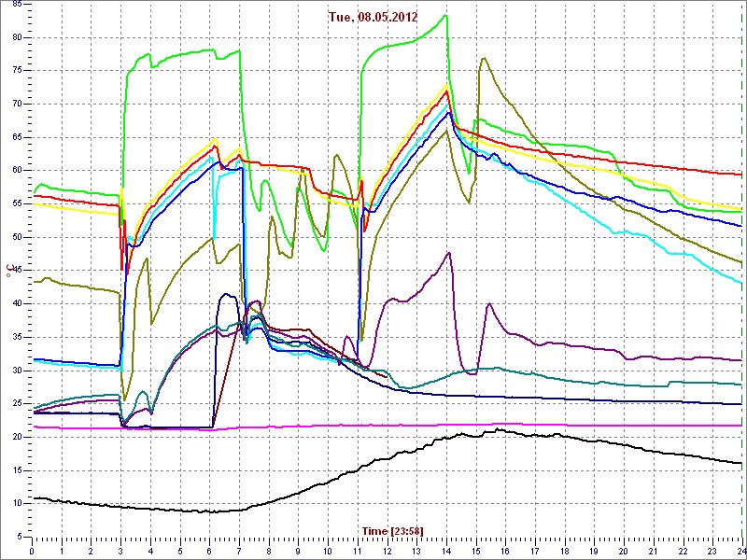Click hour '14' on the time axis

[x=446, y=551]
